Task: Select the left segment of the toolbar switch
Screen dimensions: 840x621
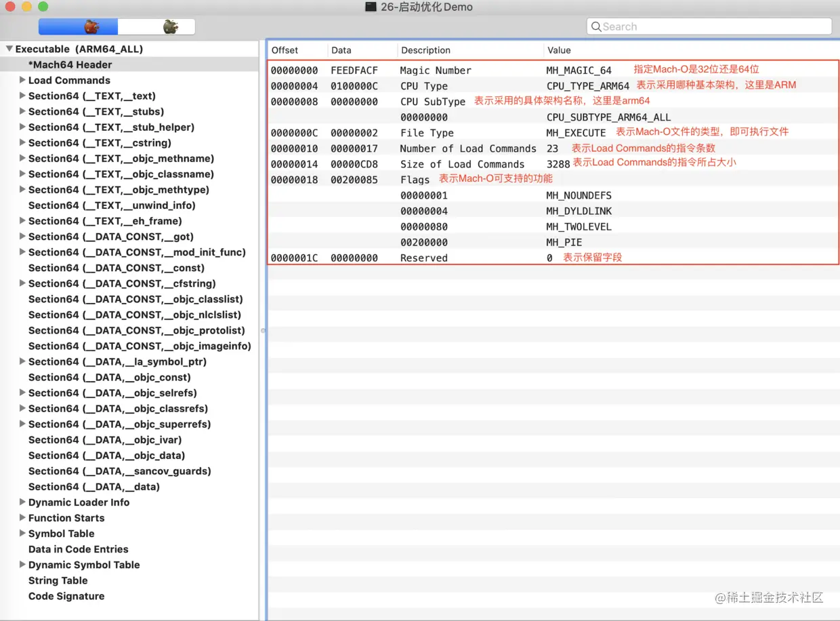Action: [x=78, y=27]
